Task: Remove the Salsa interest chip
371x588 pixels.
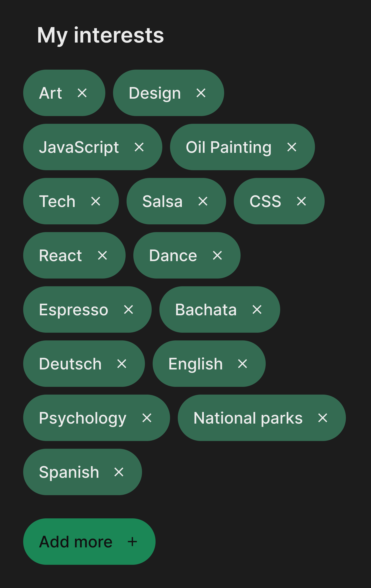Action: tap(203, 201)
